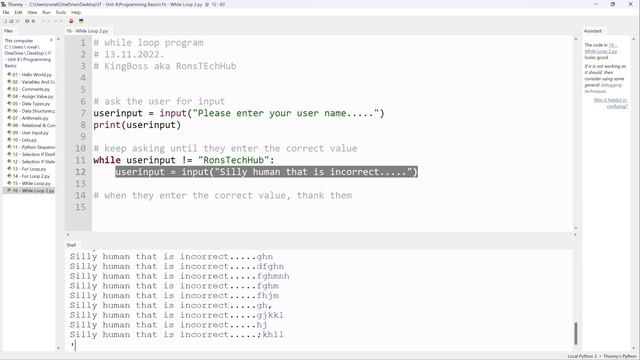Open the Files panel options menu icon
The image size is (640, 360).
(x=51, y=40)
